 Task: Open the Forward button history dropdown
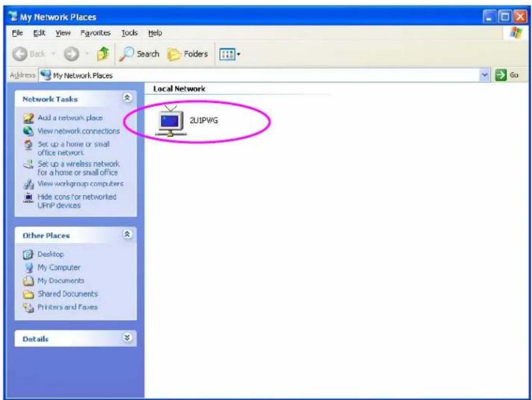(x=87, y=54)
